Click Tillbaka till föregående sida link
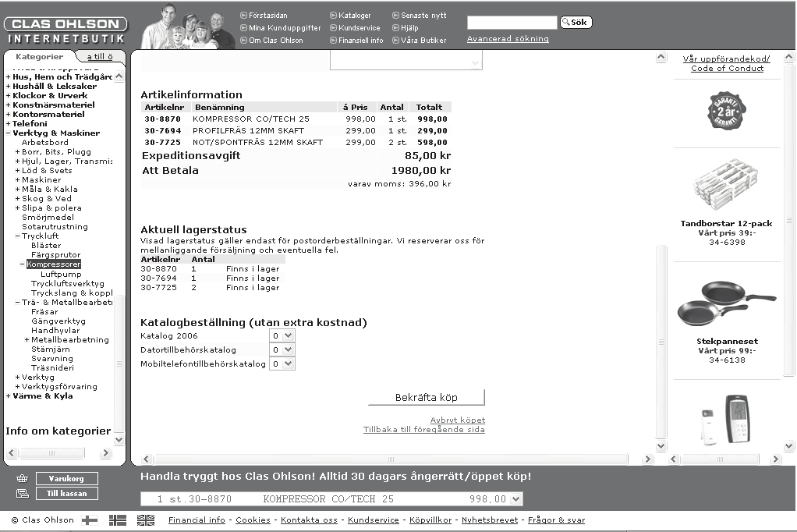 coord(424,430)
